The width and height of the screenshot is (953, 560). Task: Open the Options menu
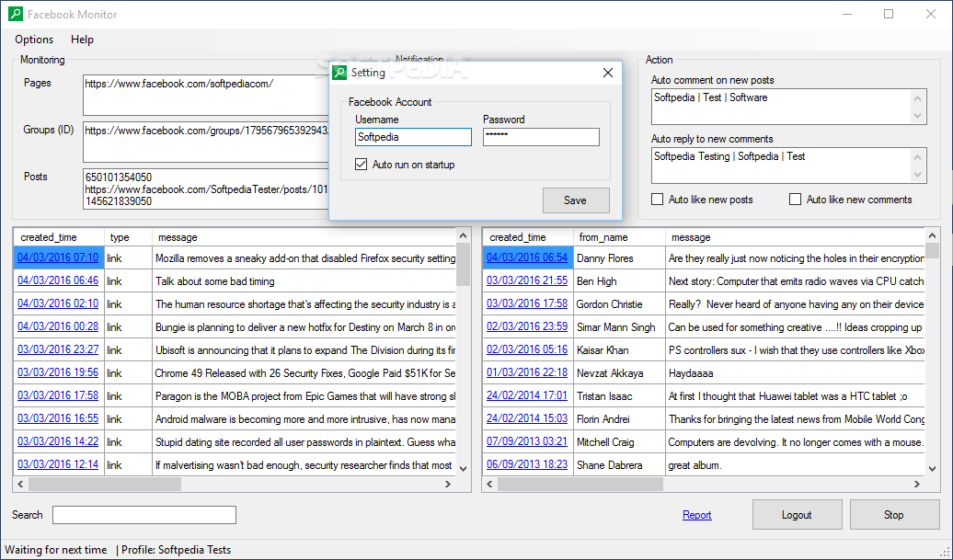click(x=34, y=40)
